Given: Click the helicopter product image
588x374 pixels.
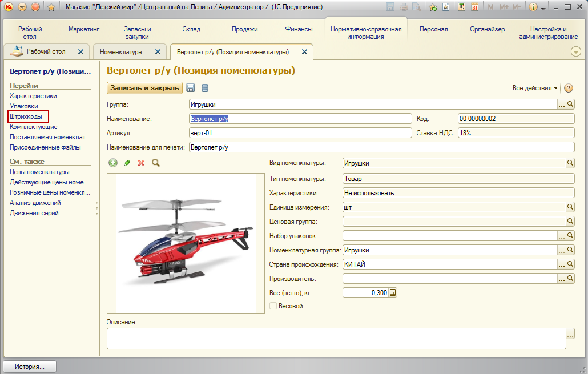Looking at the screenshot, I should point(186,243).
